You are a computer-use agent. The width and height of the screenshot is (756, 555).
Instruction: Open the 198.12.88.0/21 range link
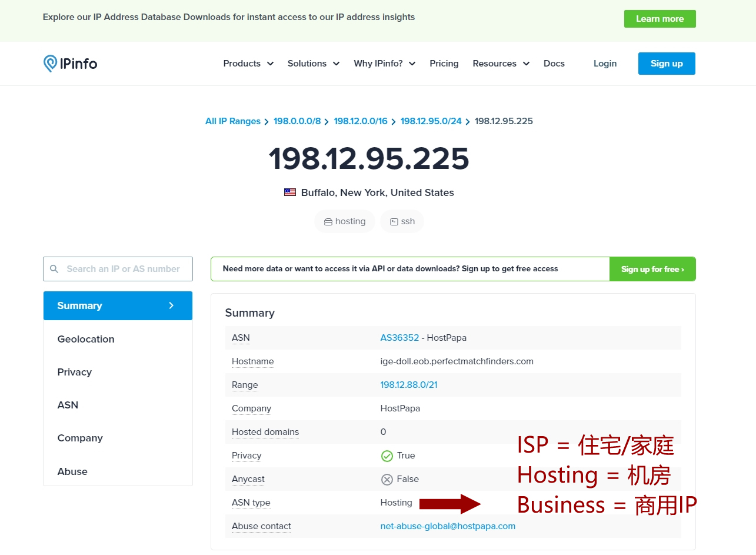click(409, 385)
